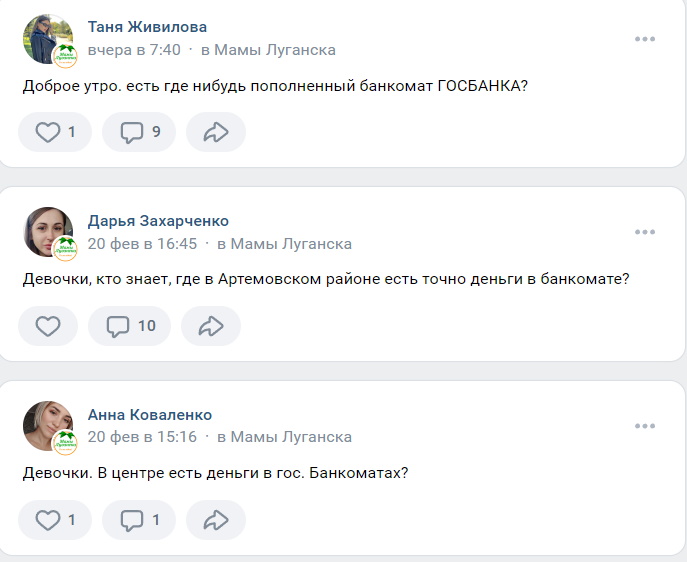Open comments on Таня Живилова's post
The height and width of the screenshot is (562, 687).
pos(139,132)
